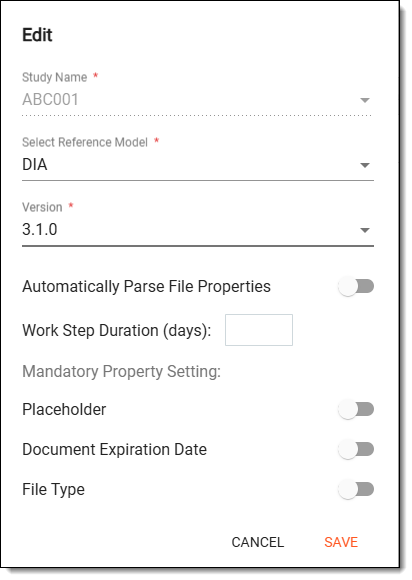Click the Mandatory Property Setting heading

click(x=121, y=371)
